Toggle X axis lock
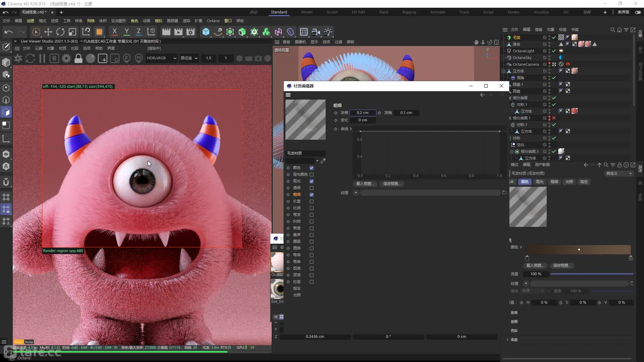Viewport: 644px width, 362px height. (114, 32)
